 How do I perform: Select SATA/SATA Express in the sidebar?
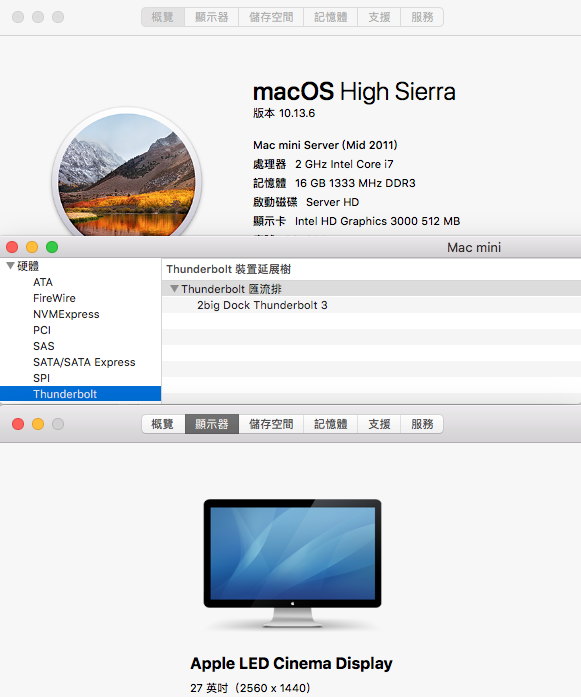[84, 362]
